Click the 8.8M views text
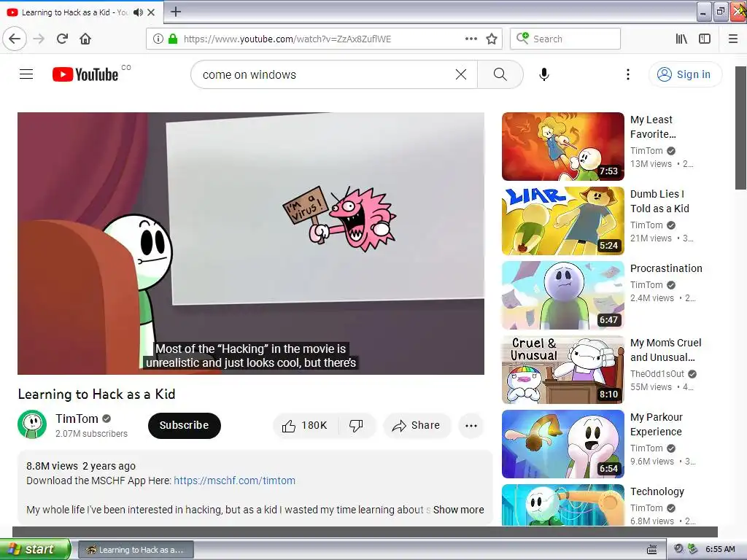747x560 pixels. pyautogui.click(x=52, y=466)
